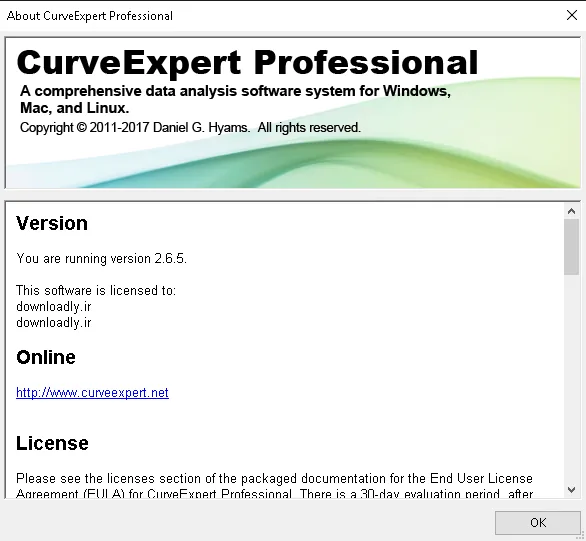
Task: Click the scrollbar down arrow
Action: point(571,489)
